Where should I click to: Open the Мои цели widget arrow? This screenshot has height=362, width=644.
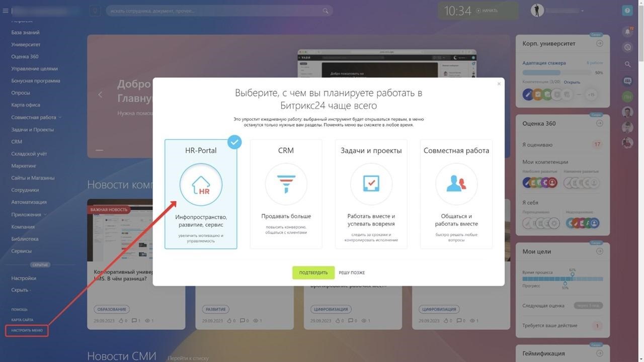coord(599,251)
